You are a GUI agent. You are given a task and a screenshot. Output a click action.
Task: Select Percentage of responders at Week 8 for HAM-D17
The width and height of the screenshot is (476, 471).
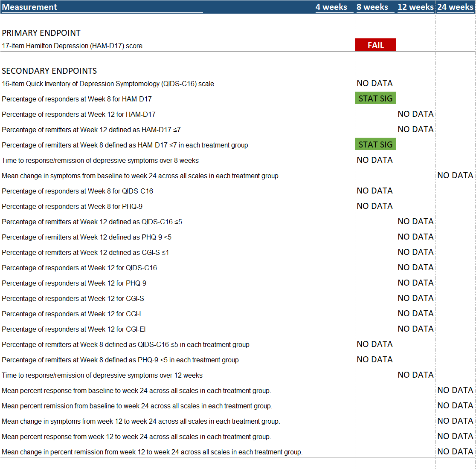pos(77,99)
